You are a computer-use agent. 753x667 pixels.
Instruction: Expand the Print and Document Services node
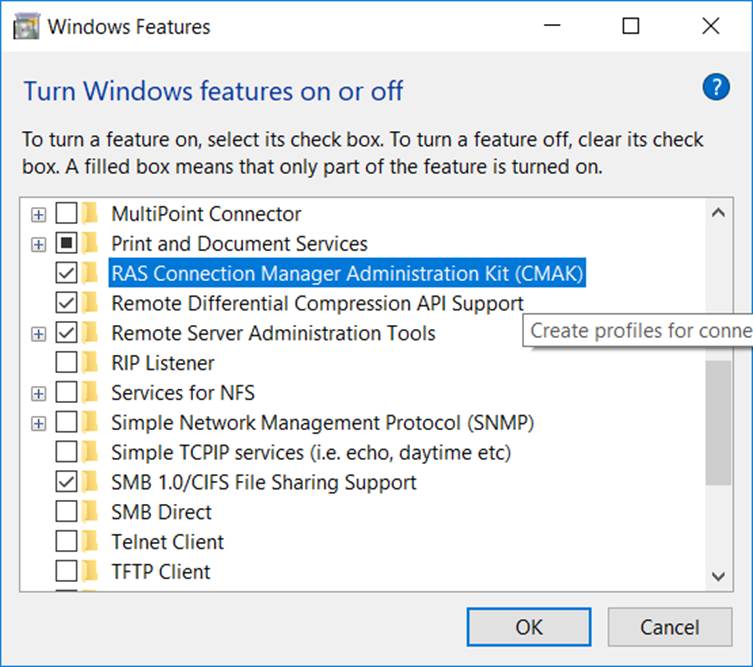pos(39,244)
